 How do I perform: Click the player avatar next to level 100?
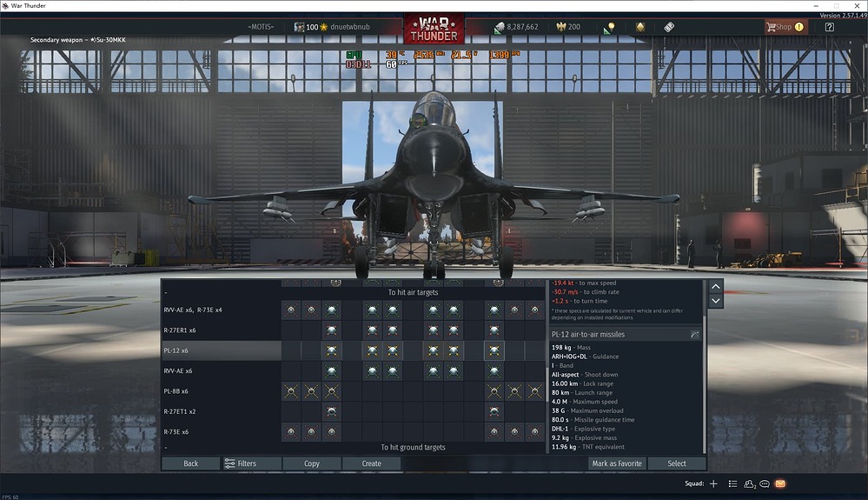tap(299, 27)
